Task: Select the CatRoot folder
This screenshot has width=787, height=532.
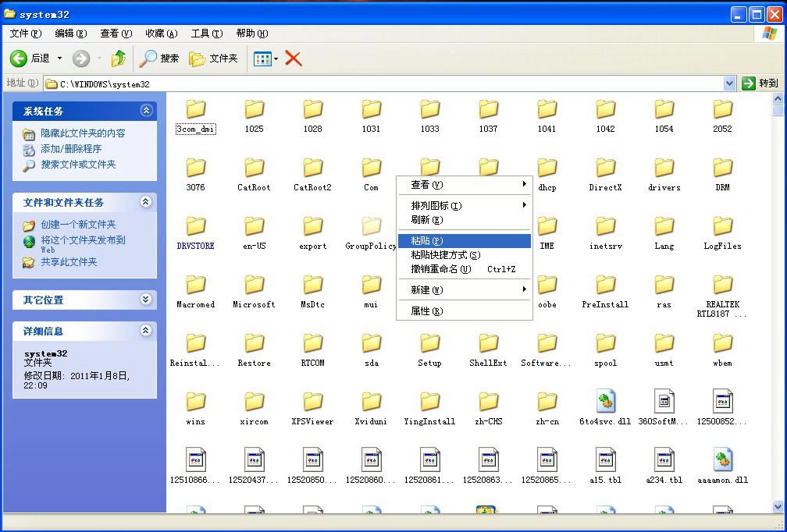Action: [x=254, y=168]
